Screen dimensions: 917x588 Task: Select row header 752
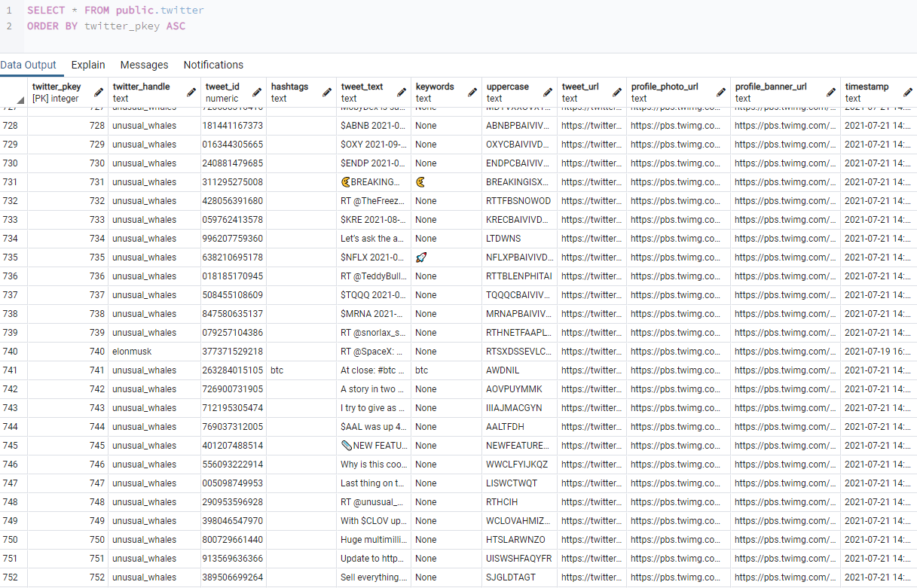[x=14, y=577]
